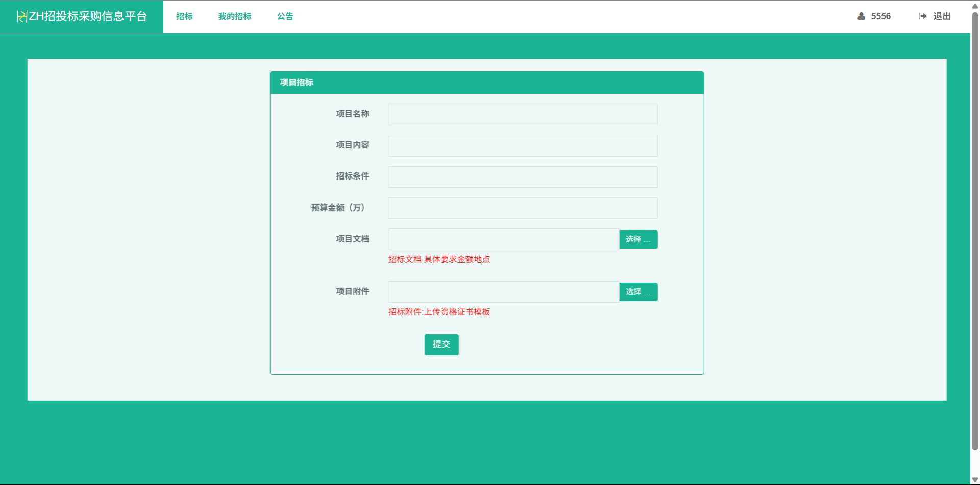Image resolution: width=980 pixels, height=485 pixels.
Task: Click the 招标条件 label
Action: pos(352,176)
